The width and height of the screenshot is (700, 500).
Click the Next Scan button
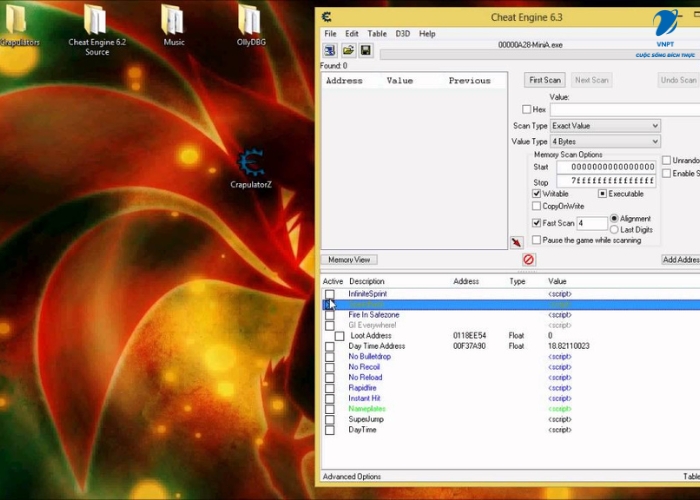coord(592,80)
